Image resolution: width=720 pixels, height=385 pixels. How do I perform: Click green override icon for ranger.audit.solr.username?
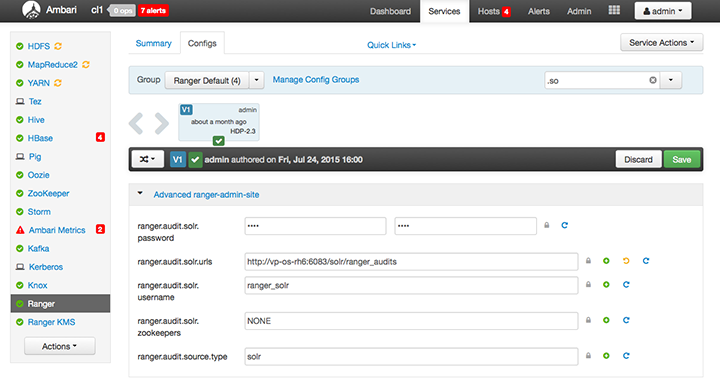pos(606,285)
